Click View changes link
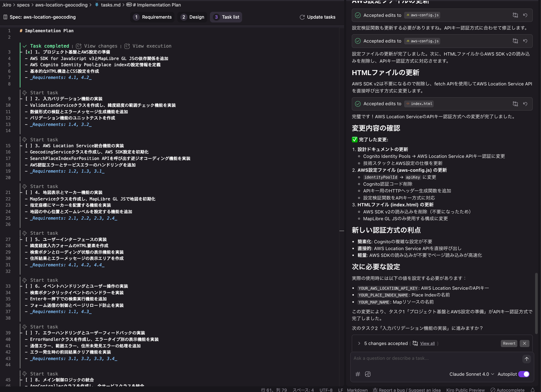The image size is (541, 392). click(x=101, y=46)
